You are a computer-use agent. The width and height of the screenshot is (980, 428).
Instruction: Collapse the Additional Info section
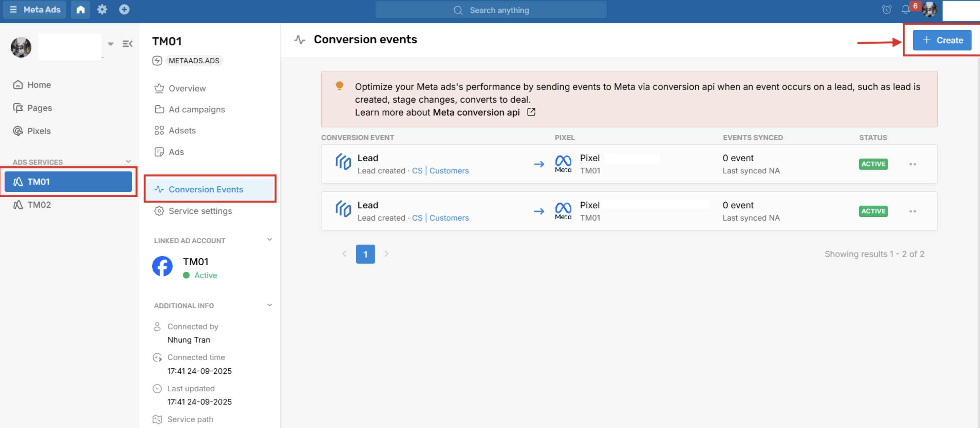[x=269, y=305]
